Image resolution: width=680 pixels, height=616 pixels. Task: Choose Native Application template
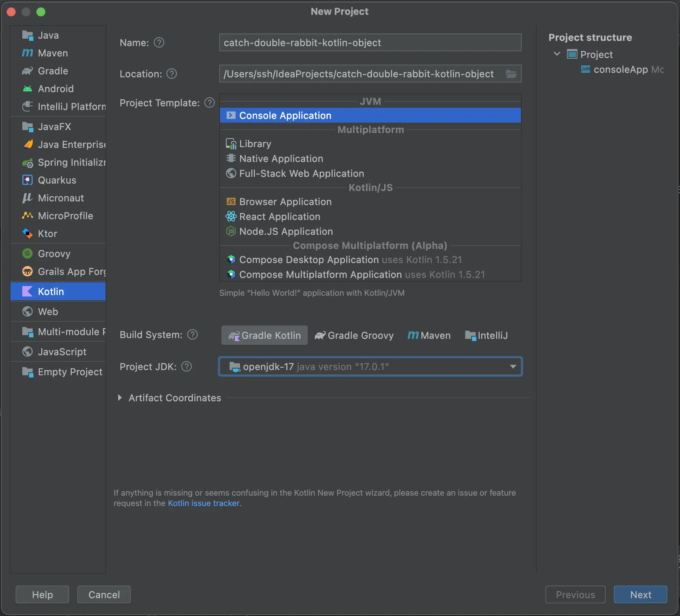281,159
